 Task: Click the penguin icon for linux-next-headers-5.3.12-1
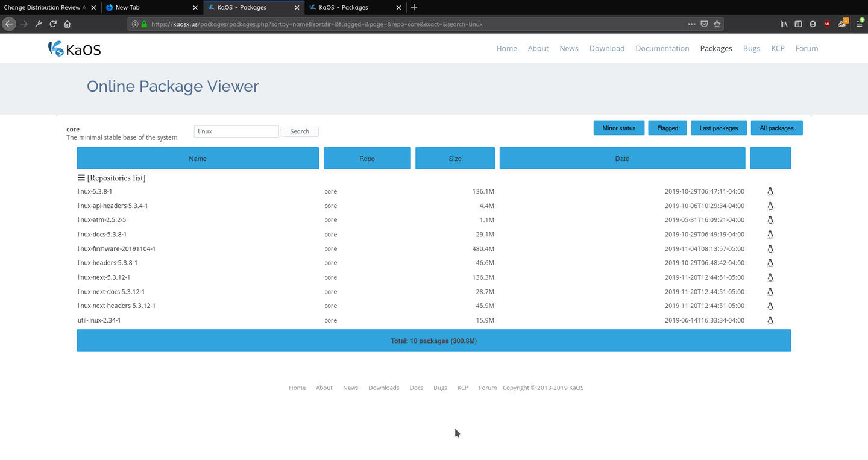pos(770,306)
